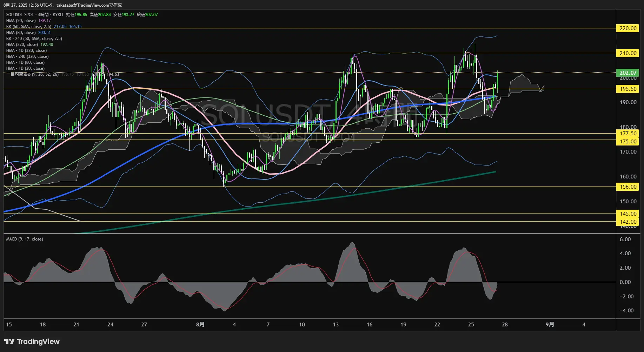Click the 190.00 price axis value
Image resolution: width=644 pixels, height=352 pixels.
628,102
